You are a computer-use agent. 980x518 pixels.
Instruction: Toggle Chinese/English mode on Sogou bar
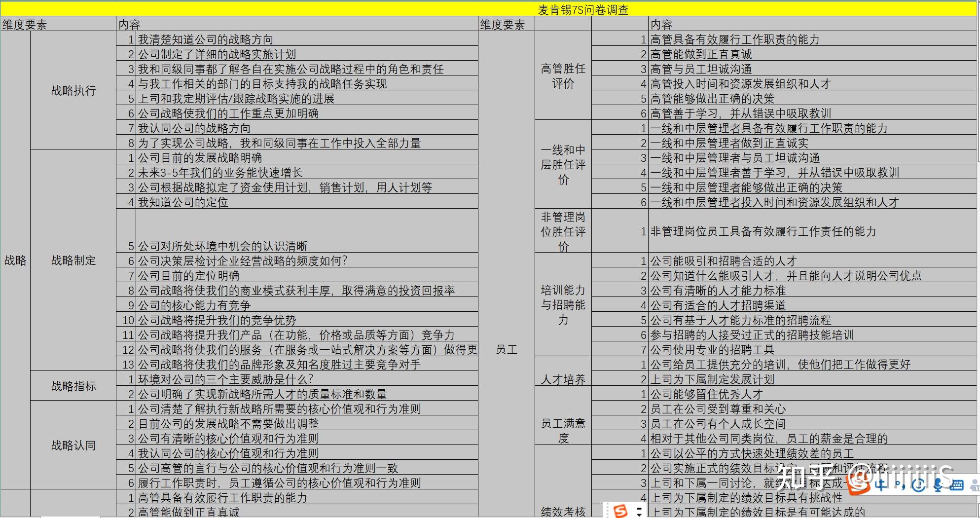point(880,485)
